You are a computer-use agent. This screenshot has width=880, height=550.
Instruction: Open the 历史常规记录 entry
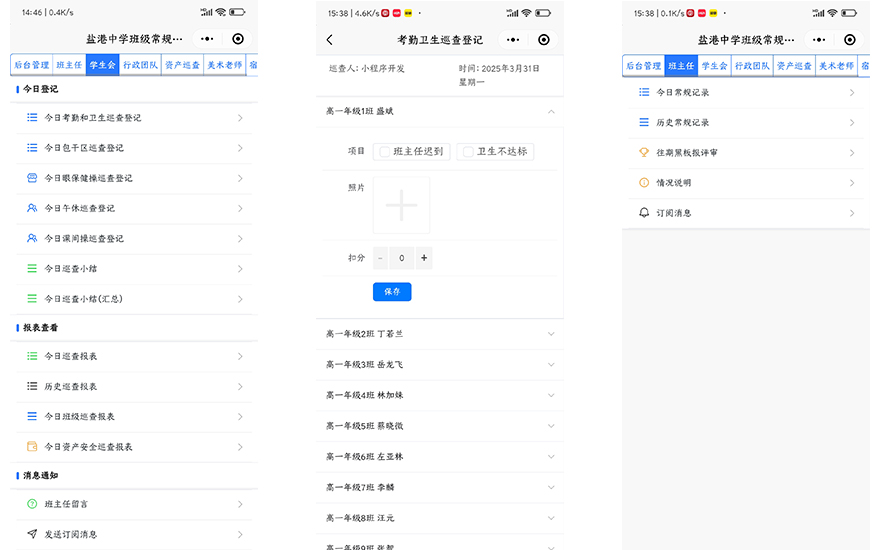(746, 122)
